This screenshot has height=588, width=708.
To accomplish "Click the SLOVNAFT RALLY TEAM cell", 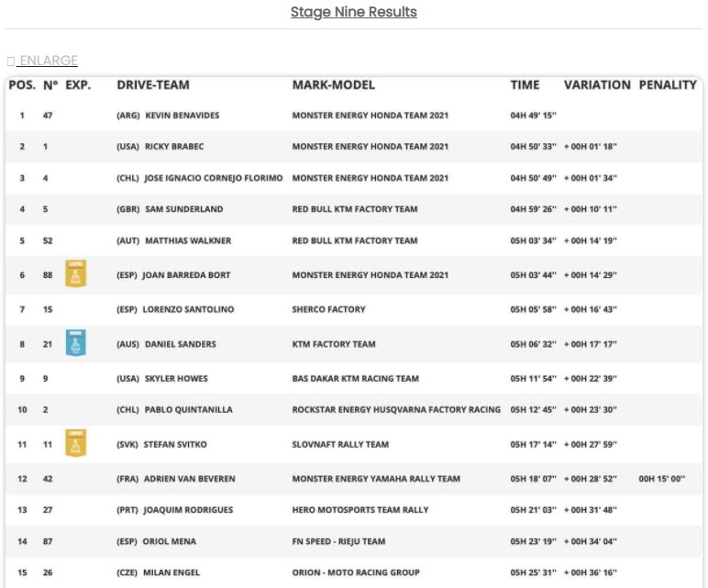I will pos(340,444).
